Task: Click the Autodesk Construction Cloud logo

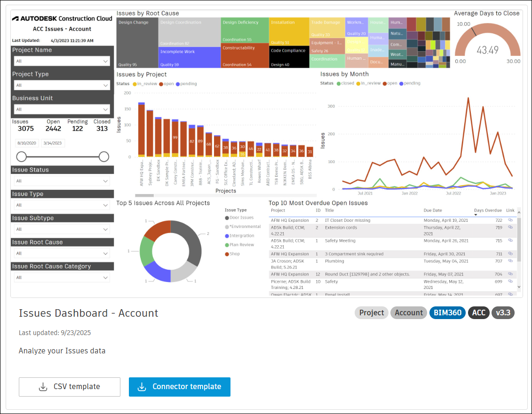Action: (62, 19)
